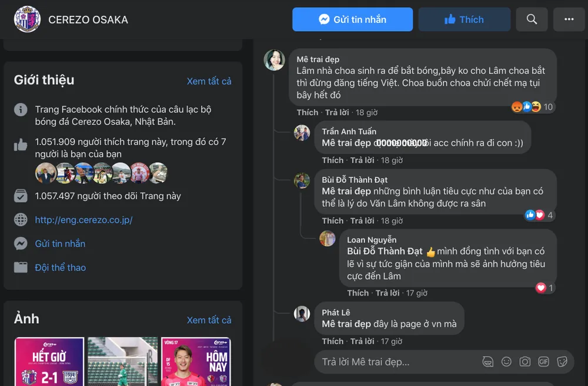Attach a photo using the camera icon
The height and width of the screenshot is (386, 588).
[524, 362]
